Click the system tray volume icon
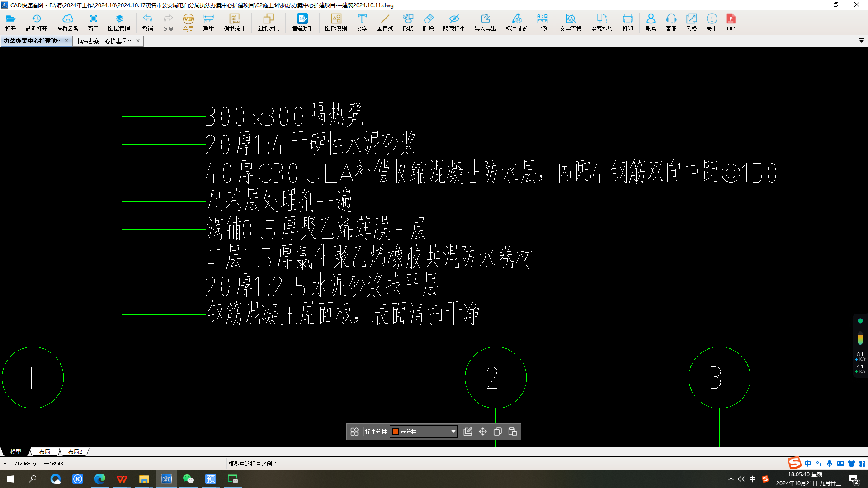 point(741,479)
